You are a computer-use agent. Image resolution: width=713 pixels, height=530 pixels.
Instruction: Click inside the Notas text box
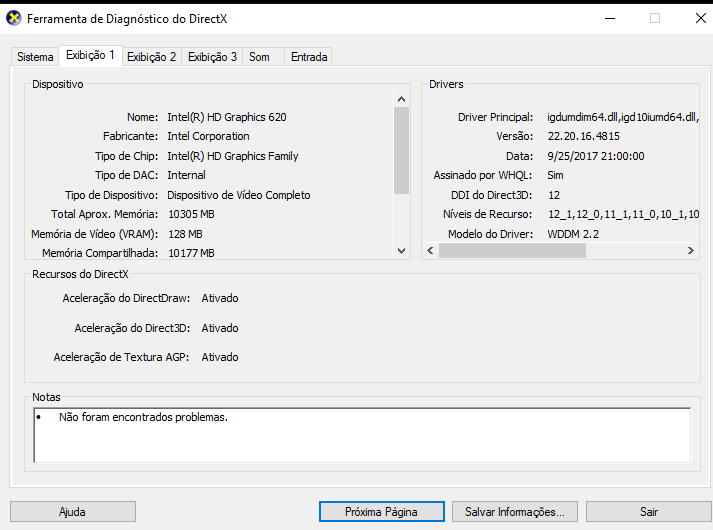coord(360,435)
